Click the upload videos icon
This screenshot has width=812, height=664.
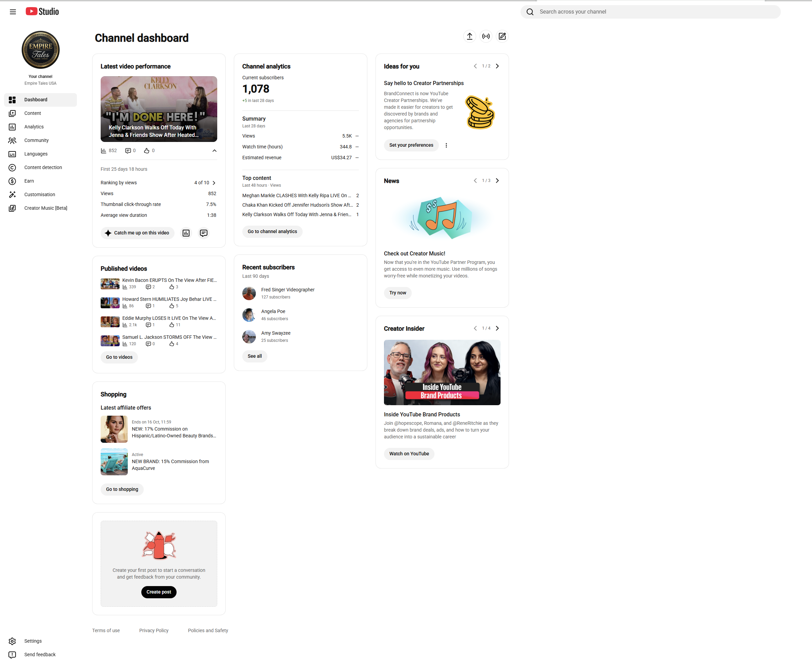pyautogui.click(x=469, y=36)
